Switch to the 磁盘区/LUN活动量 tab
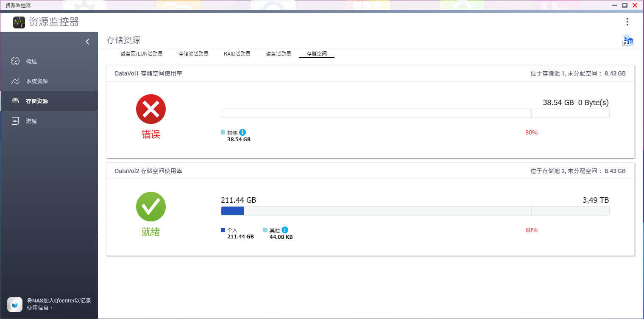 [142, 54]
